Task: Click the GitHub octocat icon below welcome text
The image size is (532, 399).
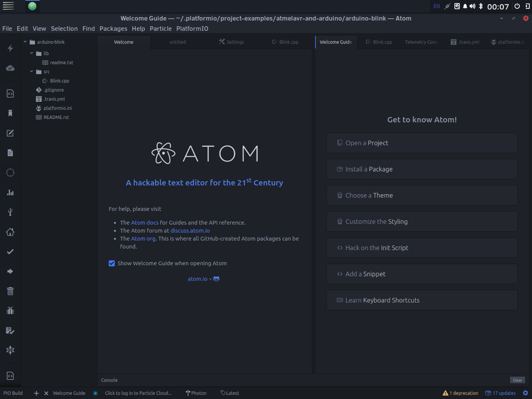Action: 216,279
